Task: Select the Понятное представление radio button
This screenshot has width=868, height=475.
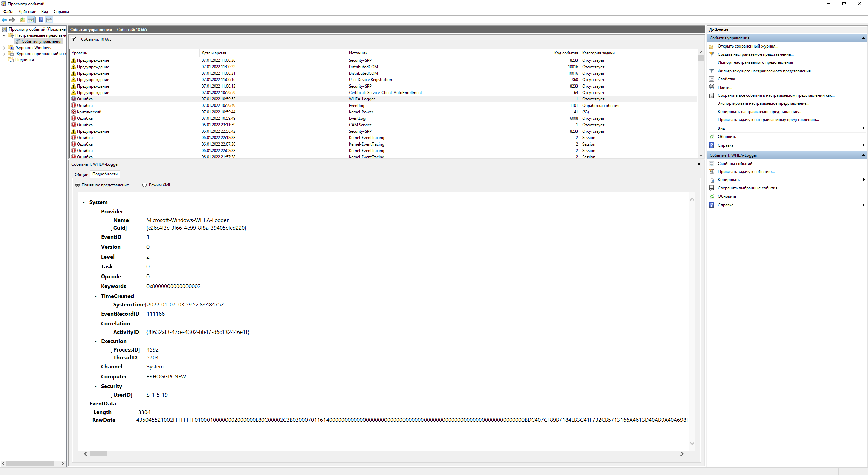Action: (78, 185)
